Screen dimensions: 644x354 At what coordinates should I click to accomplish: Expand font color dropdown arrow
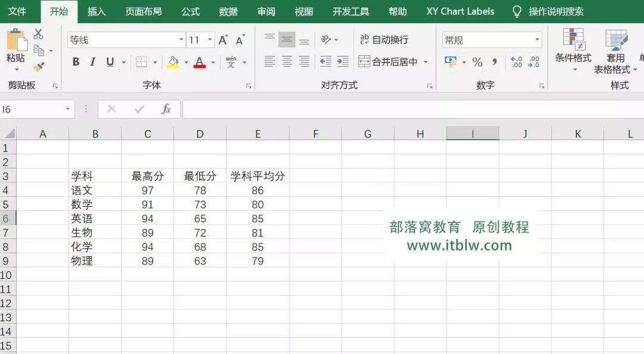tap(213, 63)
